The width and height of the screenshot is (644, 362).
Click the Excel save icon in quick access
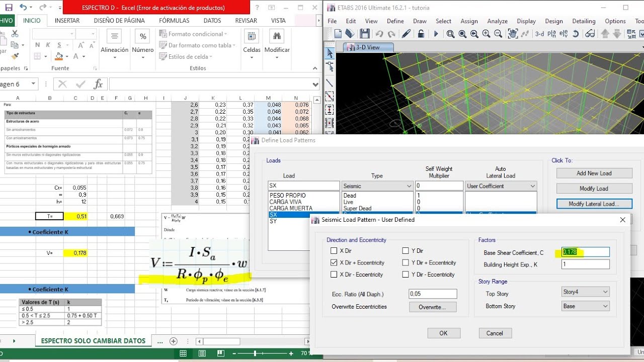pos(9,8)
